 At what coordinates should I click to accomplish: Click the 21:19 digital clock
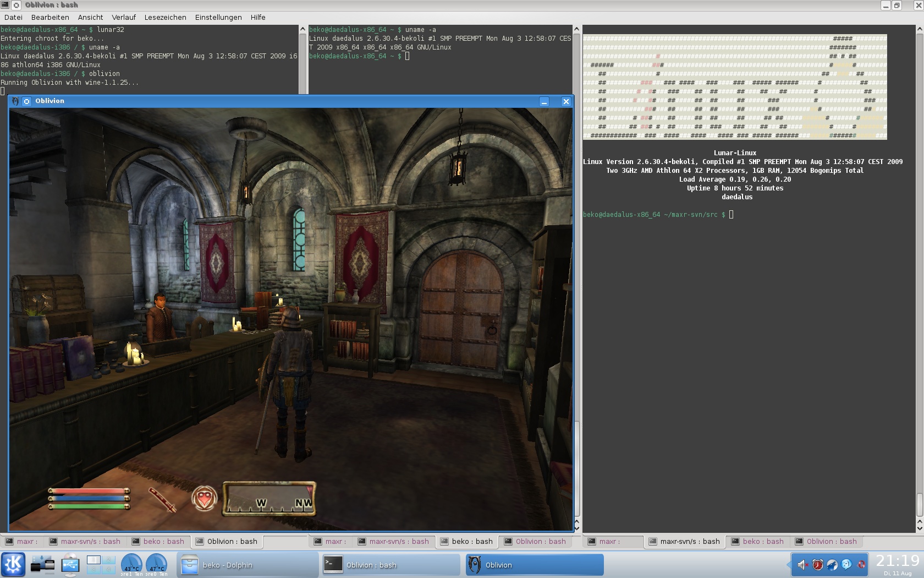(x=898, y=561)
